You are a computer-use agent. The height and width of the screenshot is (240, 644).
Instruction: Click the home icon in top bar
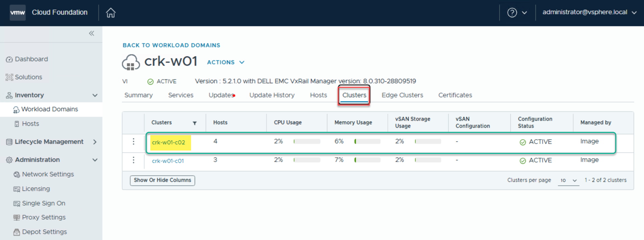[111, 13]
